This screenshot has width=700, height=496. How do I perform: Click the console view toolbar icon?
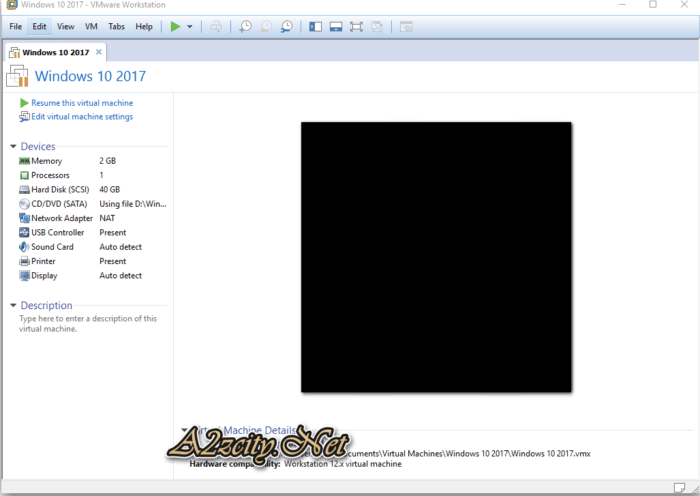coord(406,27)
